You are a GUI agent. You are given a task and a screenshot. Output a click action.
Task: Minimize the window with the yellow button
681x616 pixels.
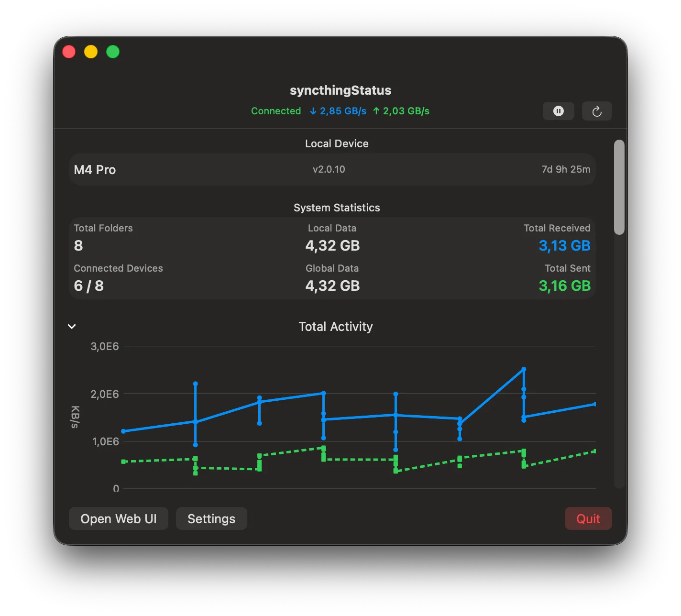tap(91, 52)
